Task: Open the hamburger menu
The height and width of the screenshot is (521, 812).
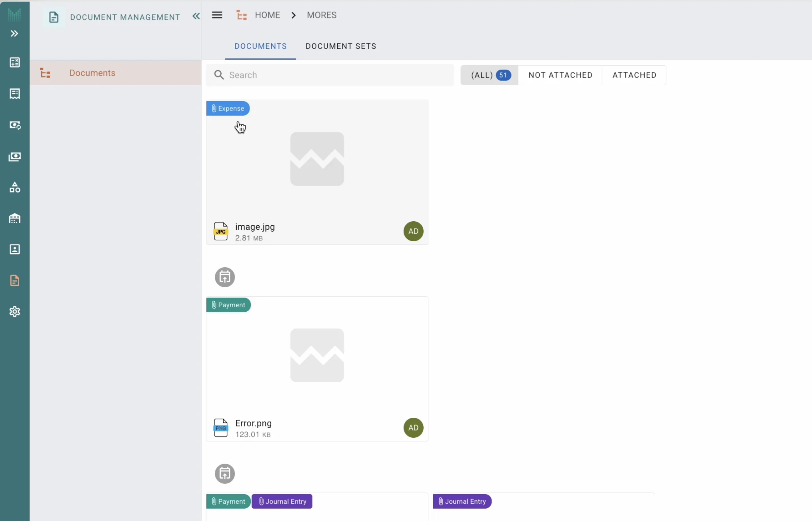Action: [x=217, y=15]
